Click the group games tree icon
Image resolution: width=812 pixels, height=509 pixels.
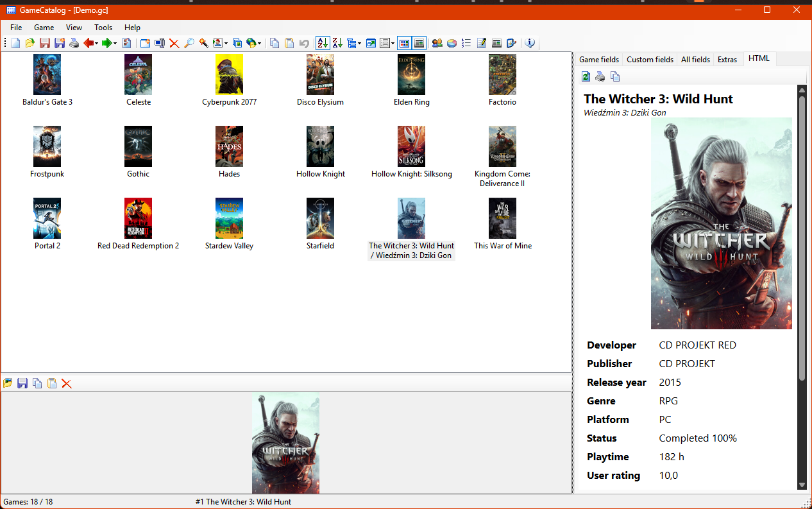(351, 43)
